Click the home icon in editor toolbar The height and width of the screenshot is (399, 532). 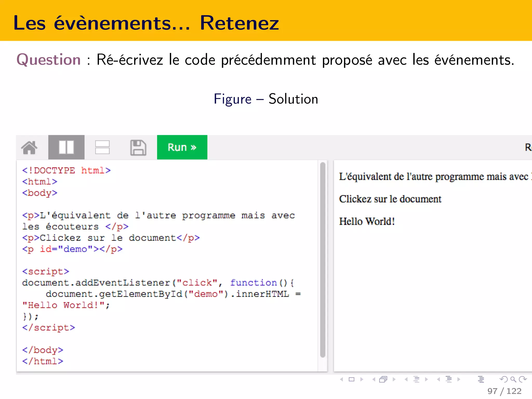point(29,147)
